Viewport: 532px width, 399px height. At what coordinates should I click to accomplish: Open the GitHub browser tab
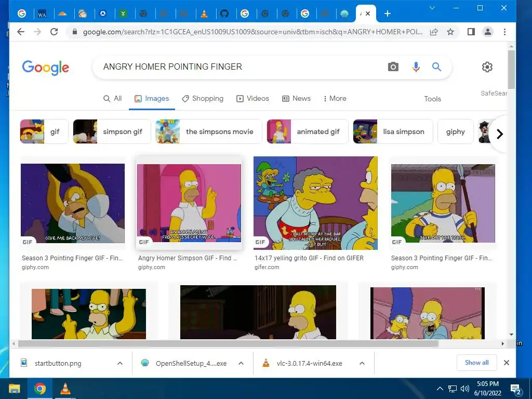pyautogui.click(x=224, y=14)
